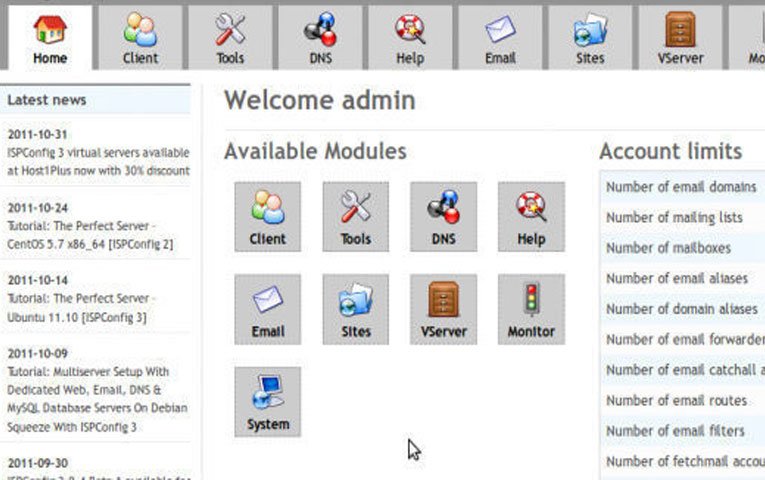Open the VServer module icon
Screen dimensions: 765x480
pos(443,309)
